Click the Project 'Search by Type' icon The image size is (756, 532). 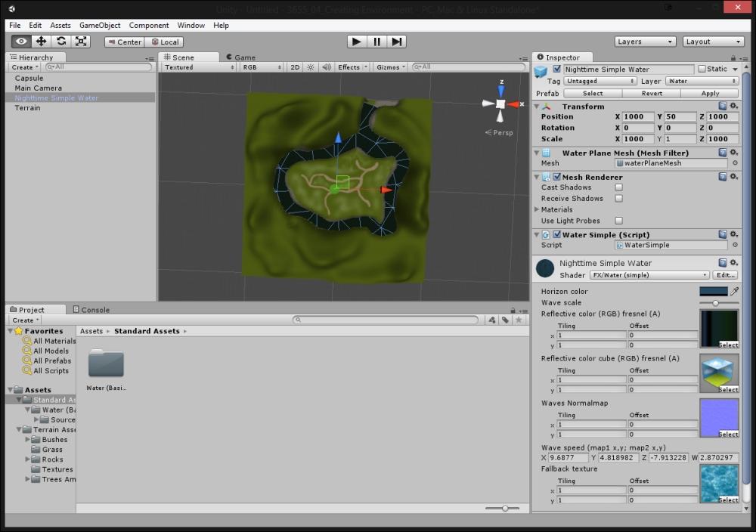pyautogui.click(x=492, y=320)
